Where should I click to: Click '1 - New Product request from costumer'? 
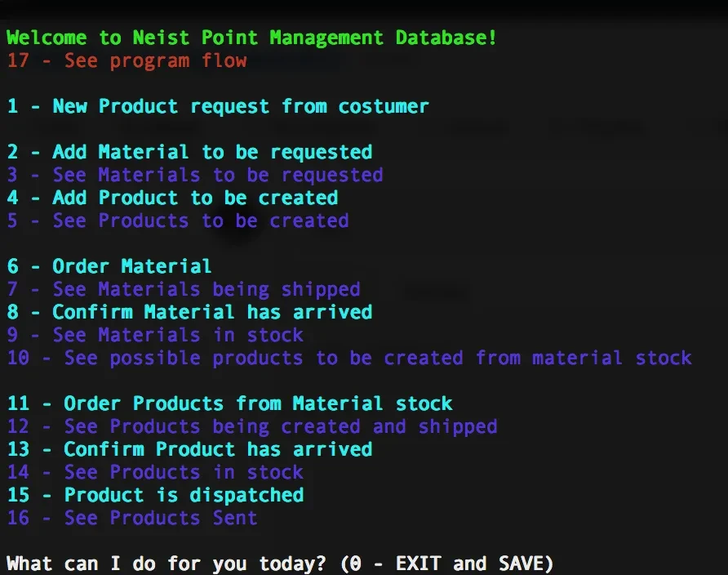coord(218,106)
